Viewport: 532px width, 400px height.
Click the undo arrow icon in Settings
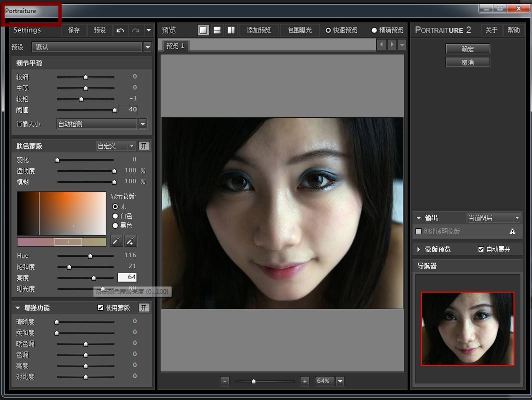coord(120,30)
